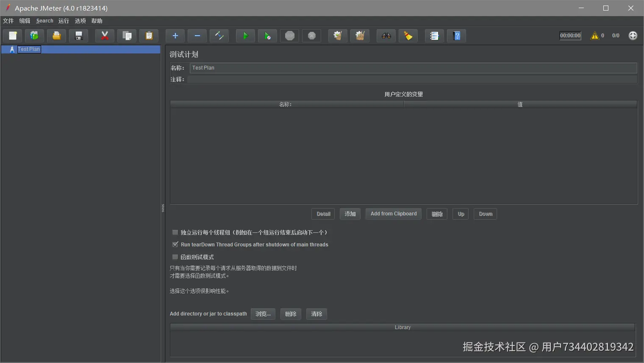Click 删除 button beside Add from Clipboard

[437, 214]
